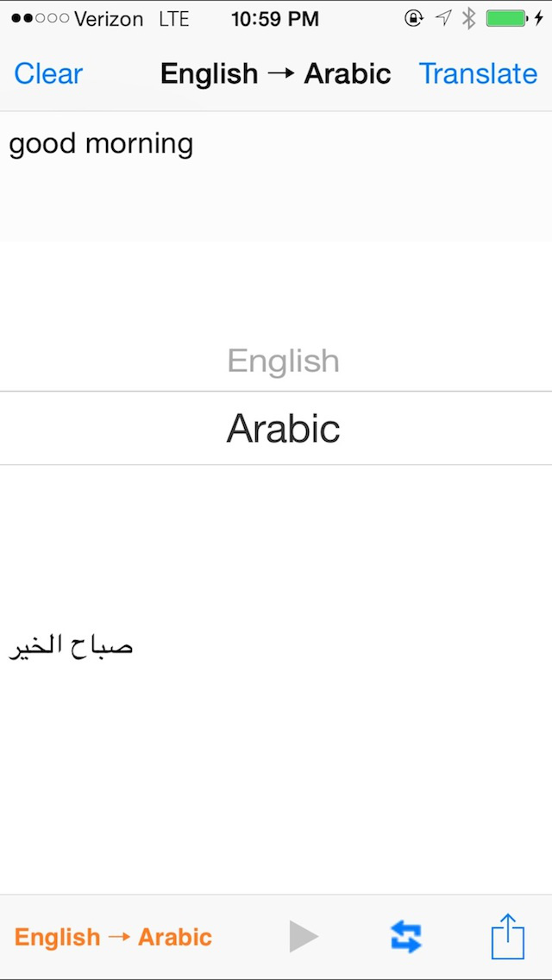This screenshot has height=980, width=552.
Task: Tap the signal strength dots
Action: pyautogui.click(x=40, y=18)
